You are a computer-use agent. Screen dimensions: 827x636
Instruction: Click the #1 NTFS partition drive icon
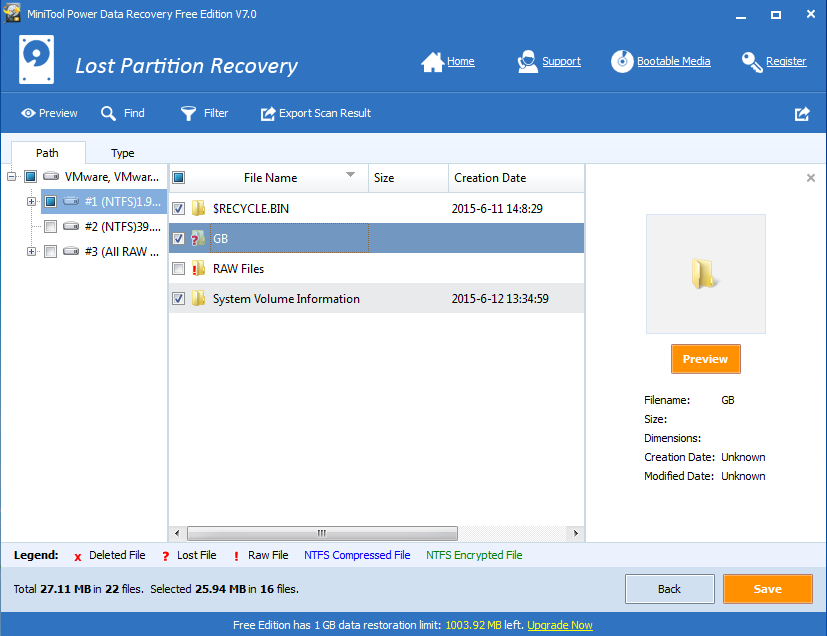click(71, 201)
